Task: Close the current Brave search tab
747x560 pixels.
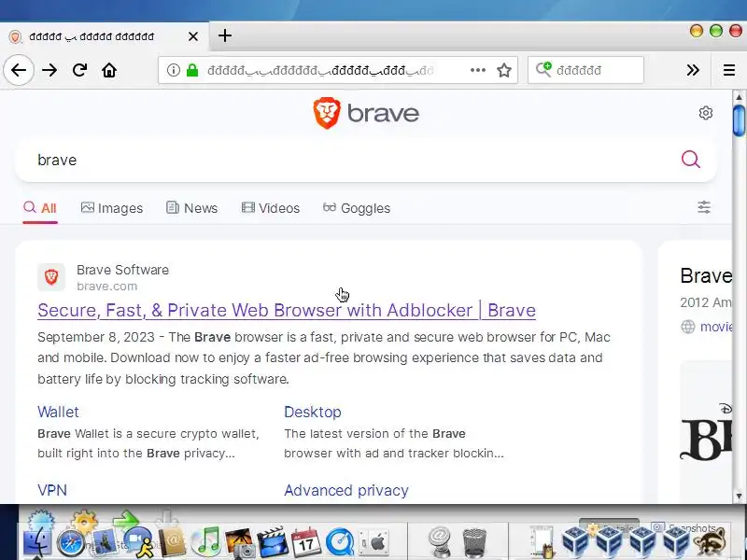Action: [193, 36]
